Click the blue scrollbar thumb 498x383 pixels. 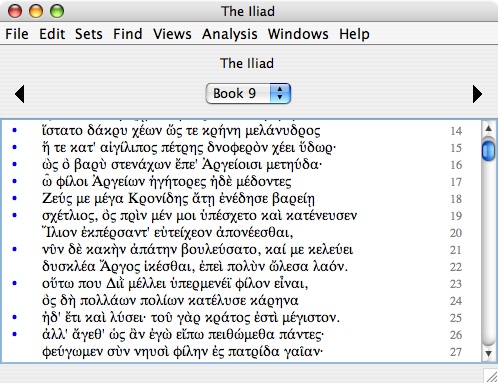point(488,151)
